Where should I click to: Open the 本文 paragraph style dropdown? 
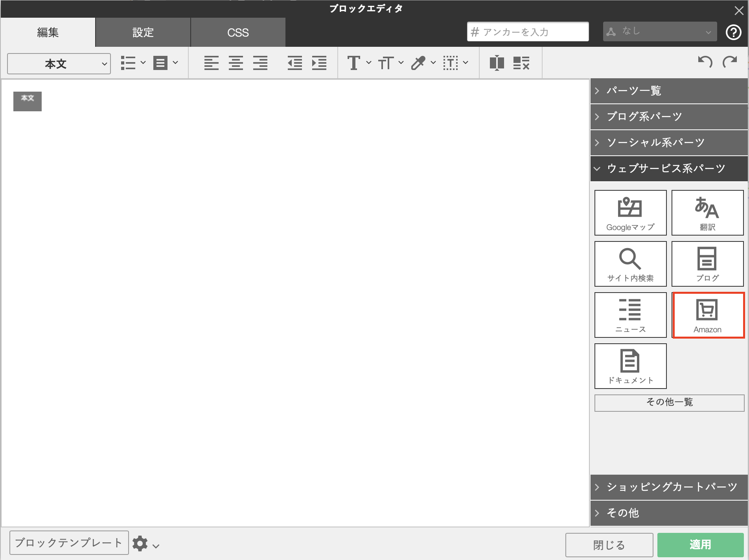[x=59, y=64]
